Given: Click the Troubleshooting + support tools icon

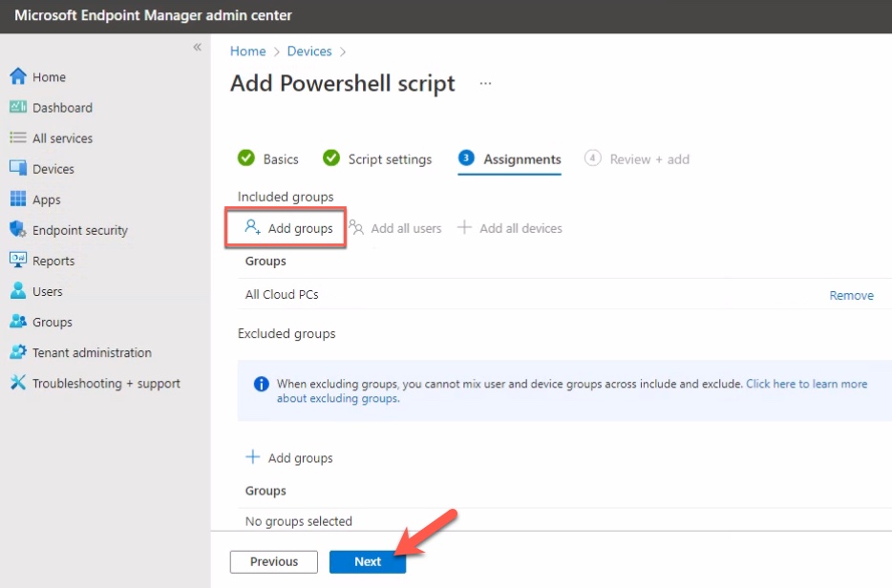Looking at the screenshot, I should (x=17, y=383).
